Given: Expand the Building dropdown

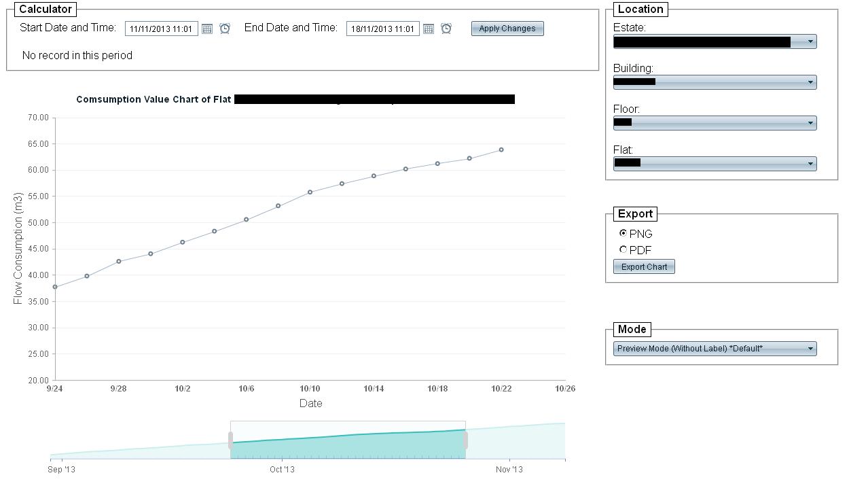Looking at the screenshot, I should (x=810, y=82).
